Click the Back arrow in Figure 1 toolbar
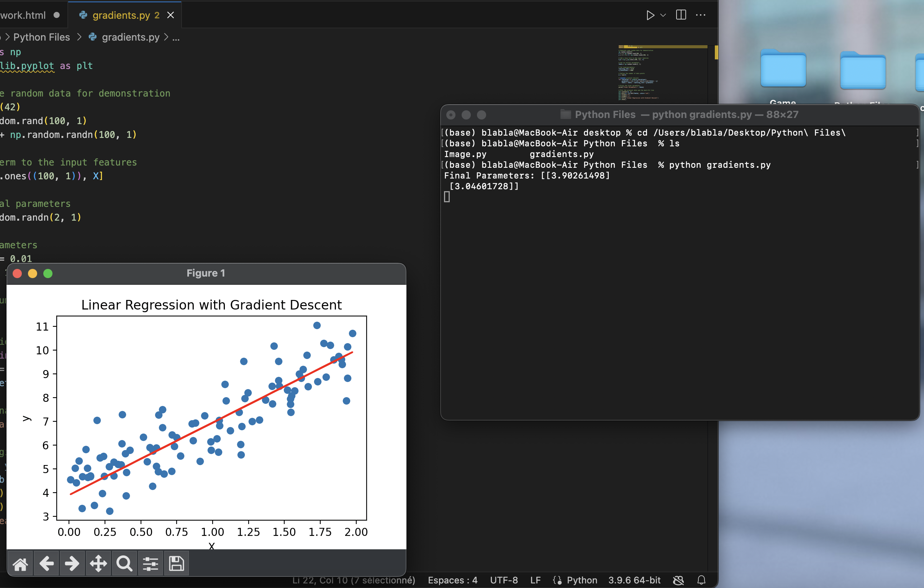Viewport: 924px width, 588px height. pos(46,564)
